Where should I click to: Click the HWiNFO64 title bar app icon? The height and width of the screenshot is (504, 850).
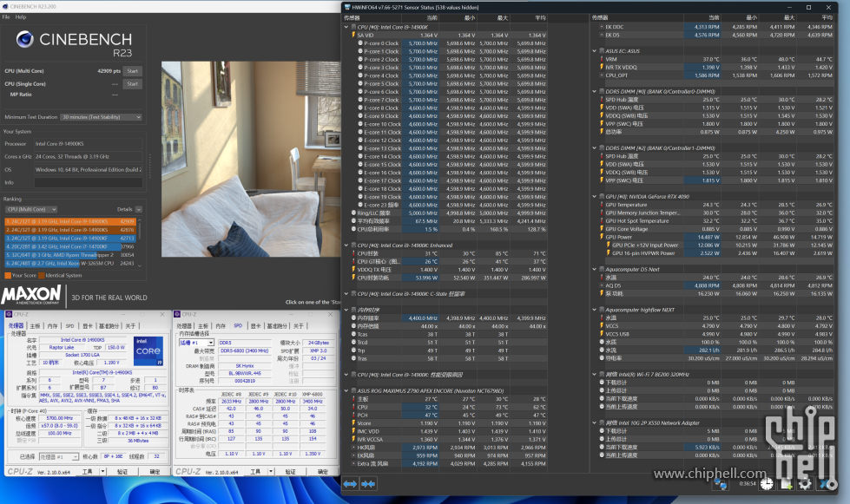(x=347, y=7)
